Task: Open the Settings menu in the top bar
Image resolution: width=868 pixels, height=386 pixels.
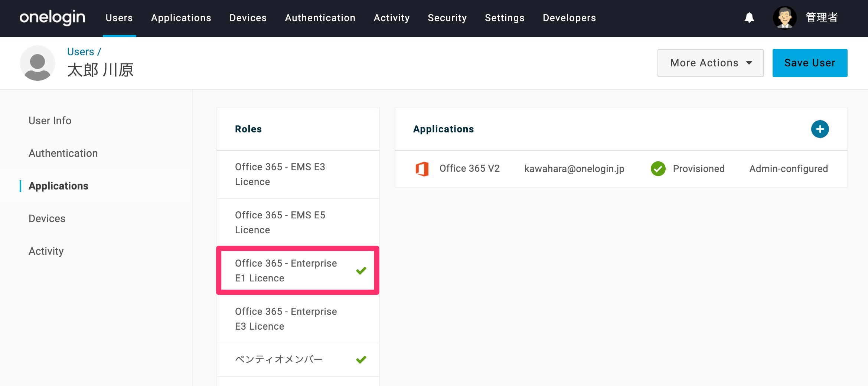Action: [x=505, y=18]
